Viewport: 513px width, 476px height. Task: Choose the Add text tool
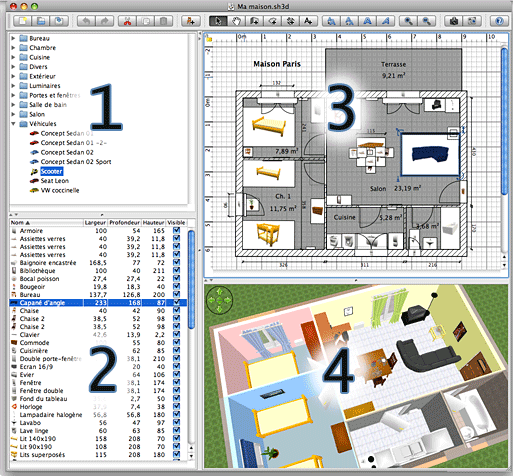coord(309,21)
